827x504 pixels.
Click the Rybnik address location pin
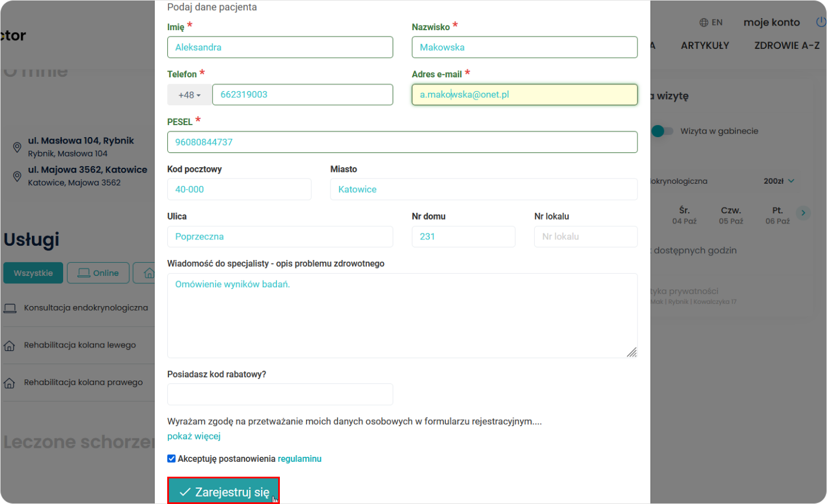click(x=17, y=147)
